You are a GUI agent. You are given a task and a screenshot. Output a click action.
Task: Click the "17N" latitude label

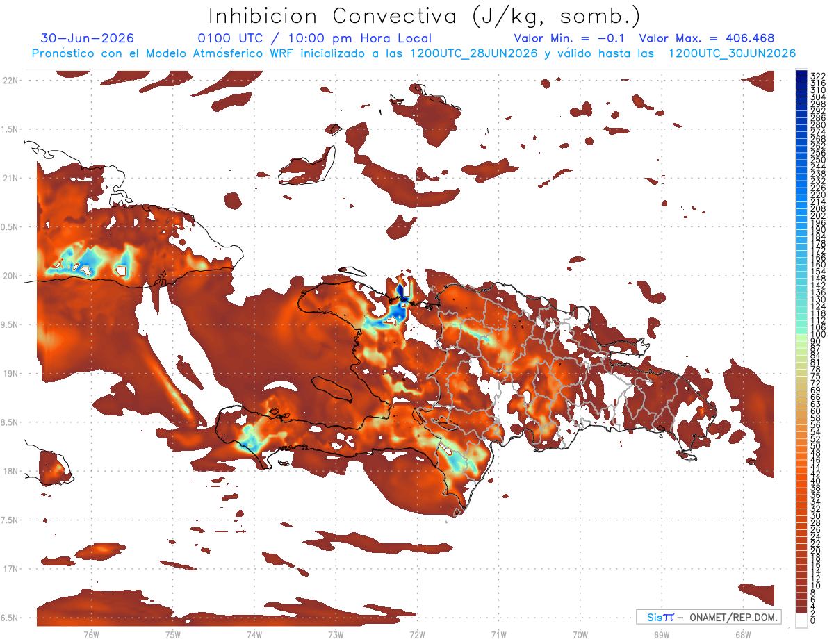(10, 569)
